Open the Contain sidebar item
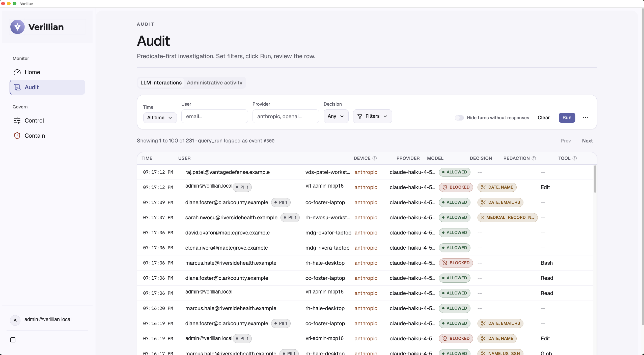Viewport: 644px width, 355px height. [47, 136]
